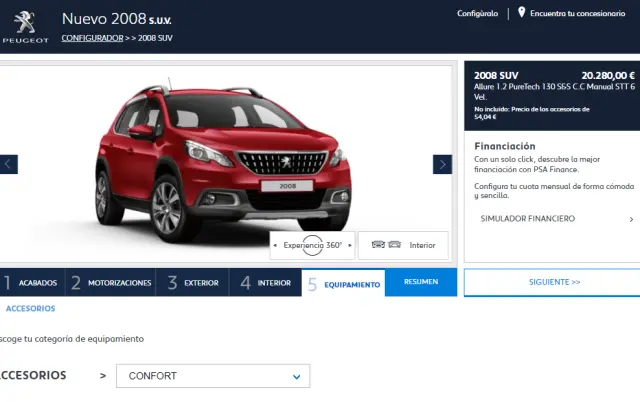Open the Resumen tab
Image resolution: width=640 pixels, height=402 pixels.
coord(421,282)
